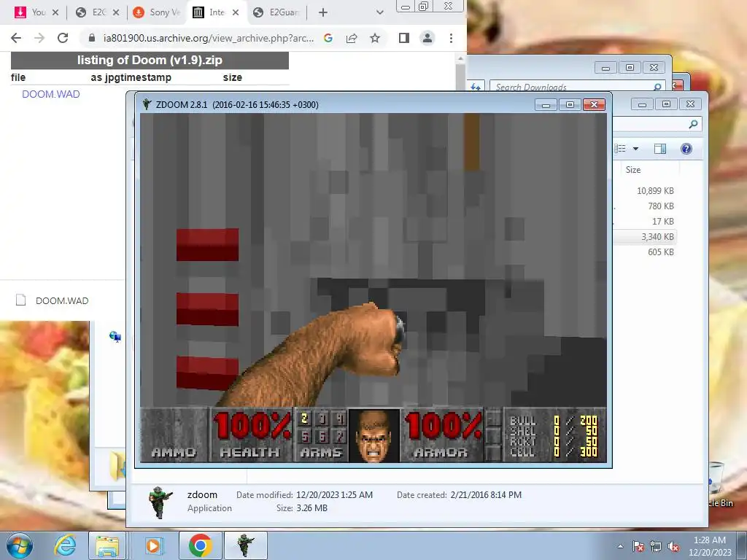Image resolution: width=747 pixels, height=560 pixels.
Task: Click the Doom marine face in status bar
Action: click(374, 436)
